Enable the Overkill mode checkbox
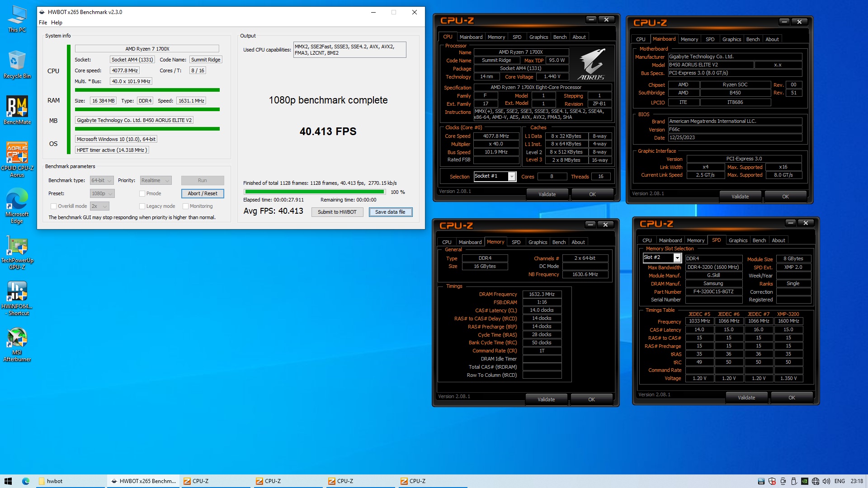 point(53,206)
